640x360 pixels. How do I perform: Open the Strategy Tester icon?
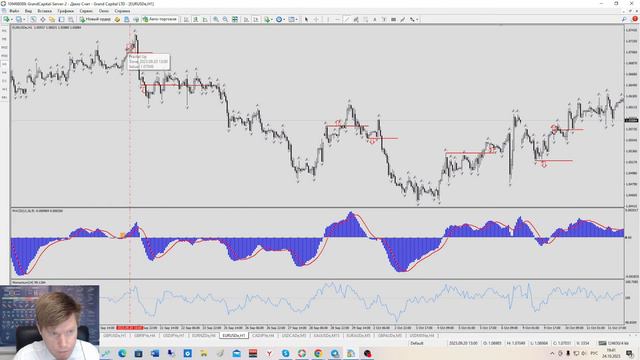[x=71, y=19]
